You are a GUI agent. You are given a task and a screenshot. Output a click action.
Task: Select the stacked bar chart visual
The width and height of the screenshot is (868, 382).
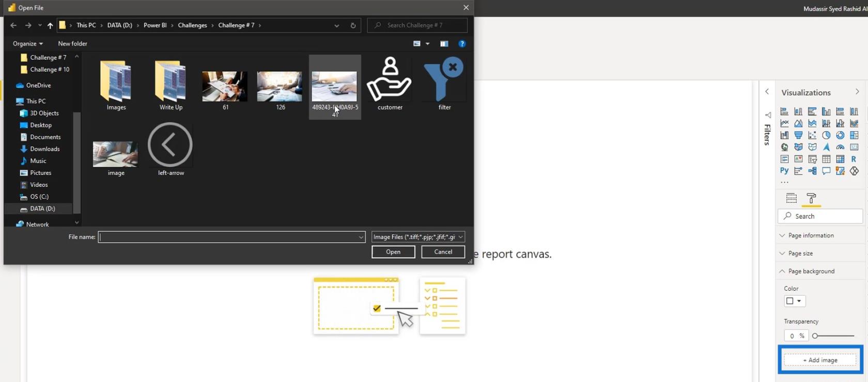coord(784,112)
